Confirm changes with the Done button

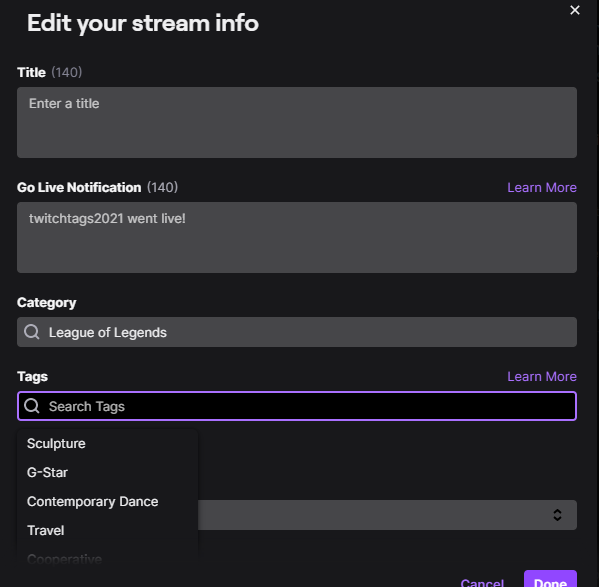550,579
